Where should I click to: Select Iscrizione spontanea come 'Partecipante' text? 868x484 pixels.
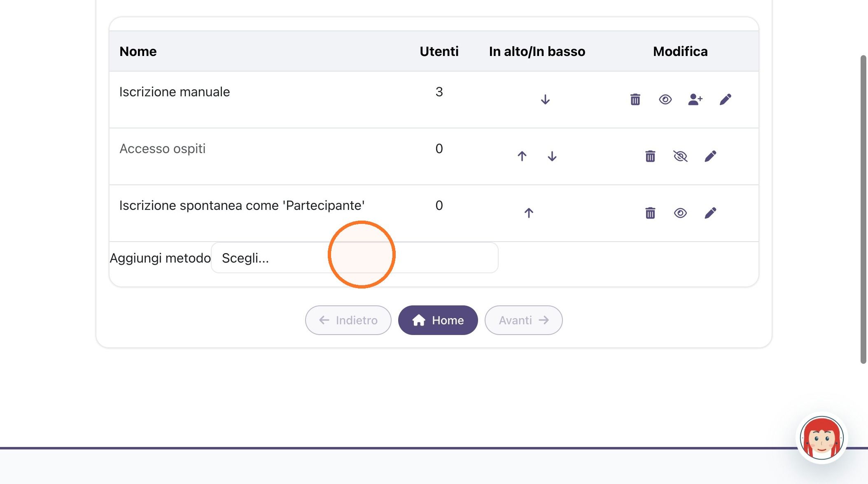(242, 205)
